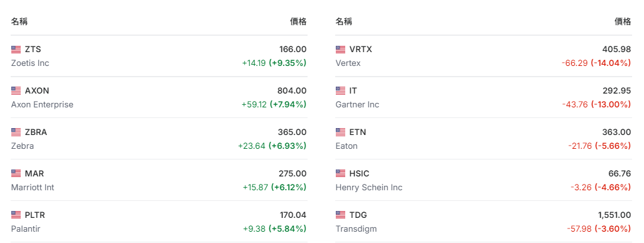Click the flag icon beside ETN

click(340, 132)
